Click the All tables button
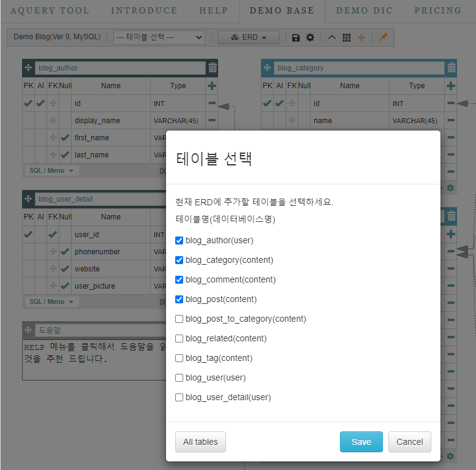This screenshot has height=470, width=476. (200, 442)
